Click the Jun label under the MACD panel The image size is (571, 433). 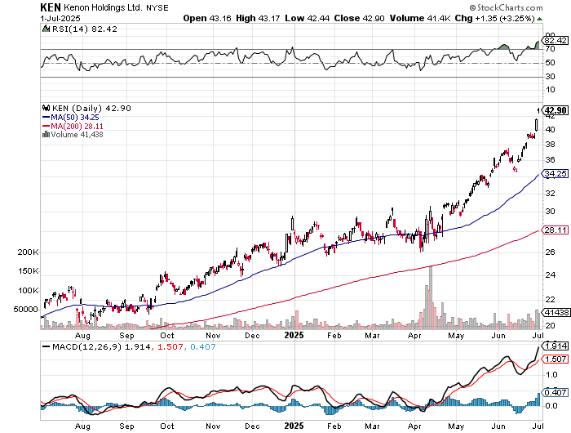tap(498, 426)
